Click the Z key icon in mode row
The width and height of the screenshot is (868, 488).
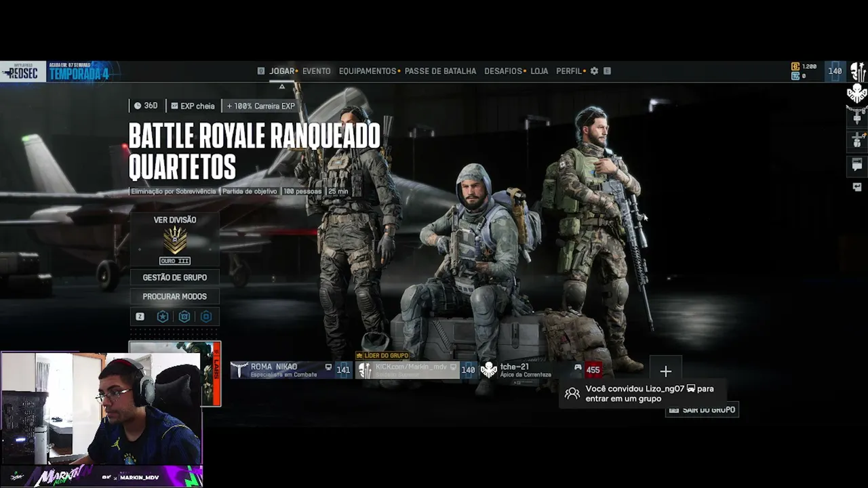coord(140,317)
